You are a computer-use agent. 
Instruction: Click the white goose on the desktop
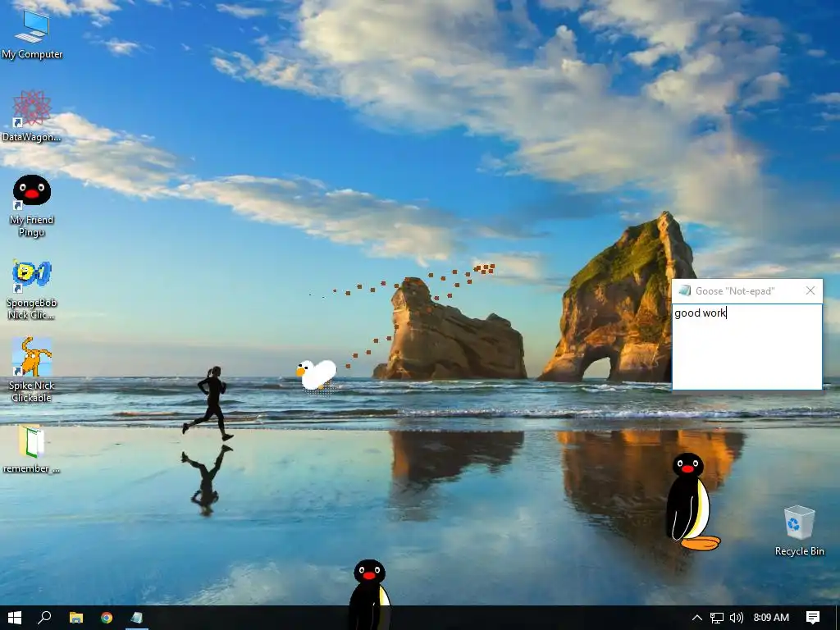(x=317, y=375)
